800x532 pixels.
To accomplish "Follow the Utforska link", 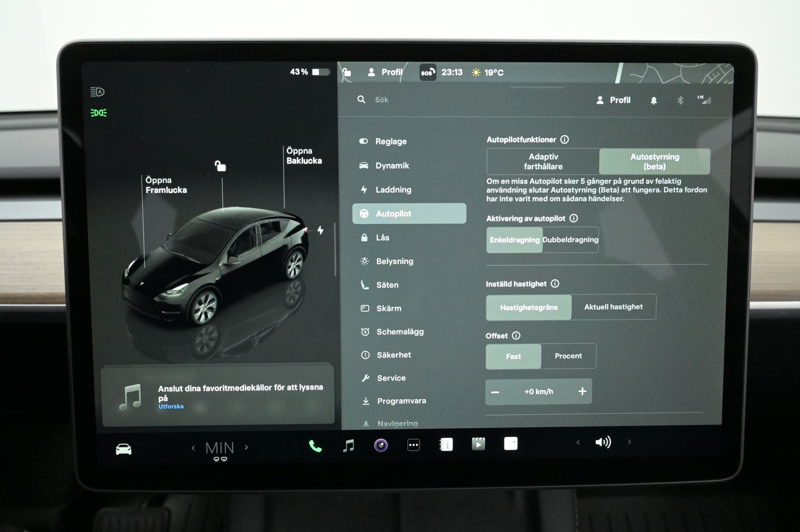I will coord(171,407).
